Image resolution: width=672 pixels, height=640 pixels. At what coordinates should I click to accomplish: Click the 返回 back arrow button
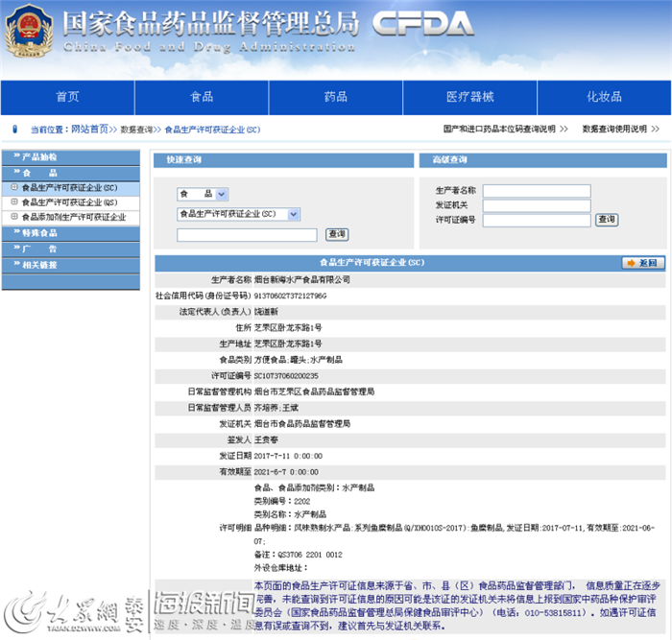tap(642, 262)
